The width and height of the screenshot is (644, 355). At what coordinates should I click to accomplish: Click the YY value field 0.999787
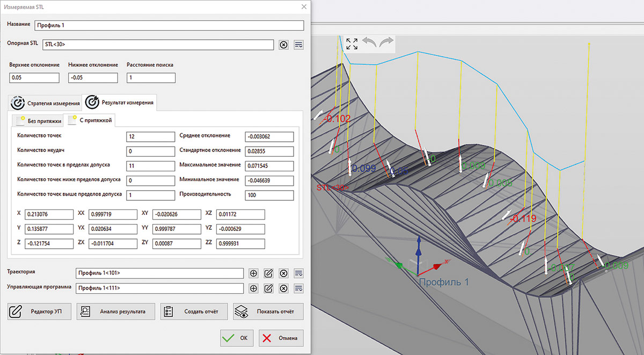coord(177,229)
